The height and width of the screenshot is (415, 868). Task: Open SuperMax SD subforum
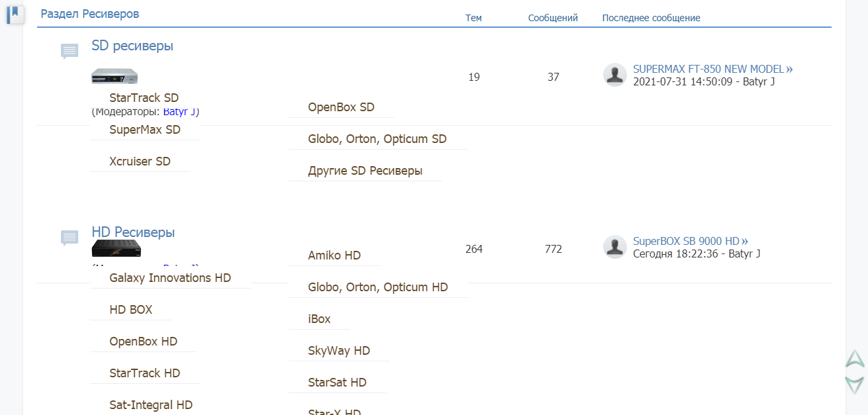pos(145,130)
